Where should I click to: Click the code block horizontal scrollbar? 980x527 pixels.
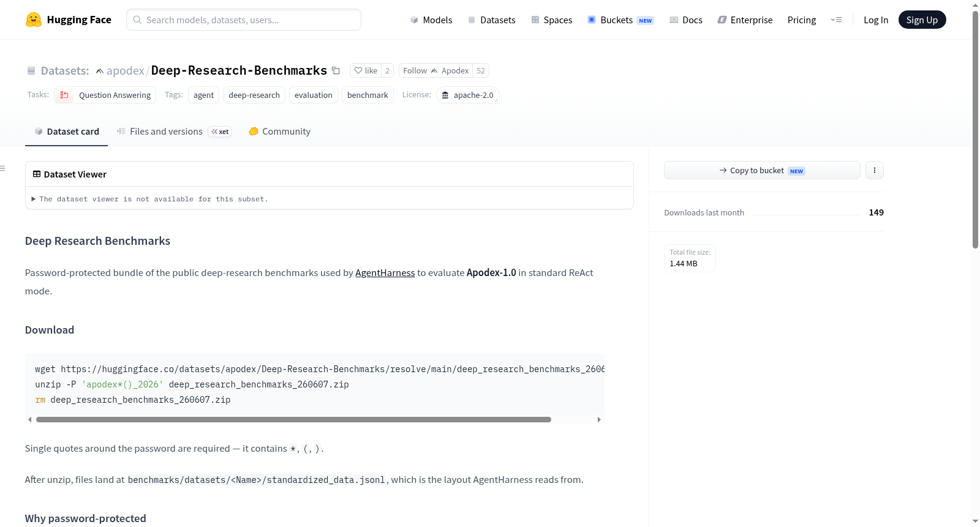tap(293, 419)
